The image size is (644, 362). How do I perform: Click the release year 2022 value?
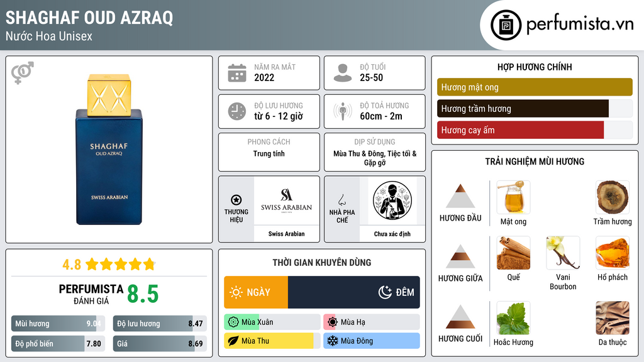point(264,77)
